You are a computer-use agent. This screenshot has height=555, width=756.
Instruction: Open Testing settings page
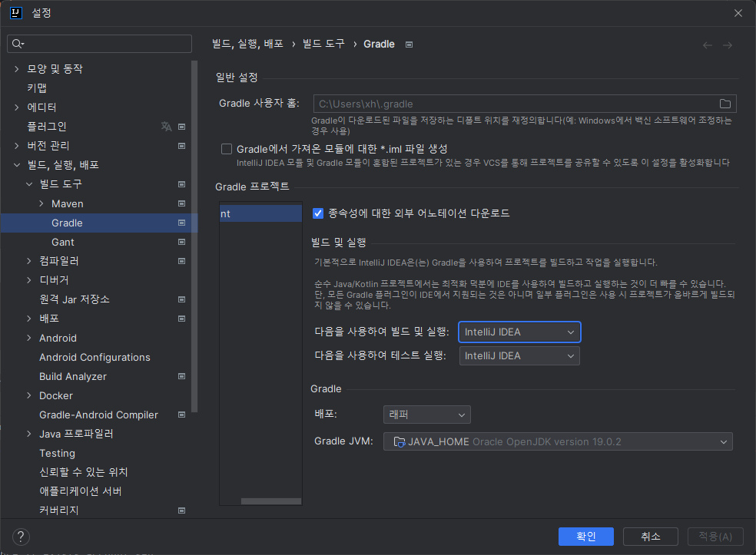(x=58, y=454)
